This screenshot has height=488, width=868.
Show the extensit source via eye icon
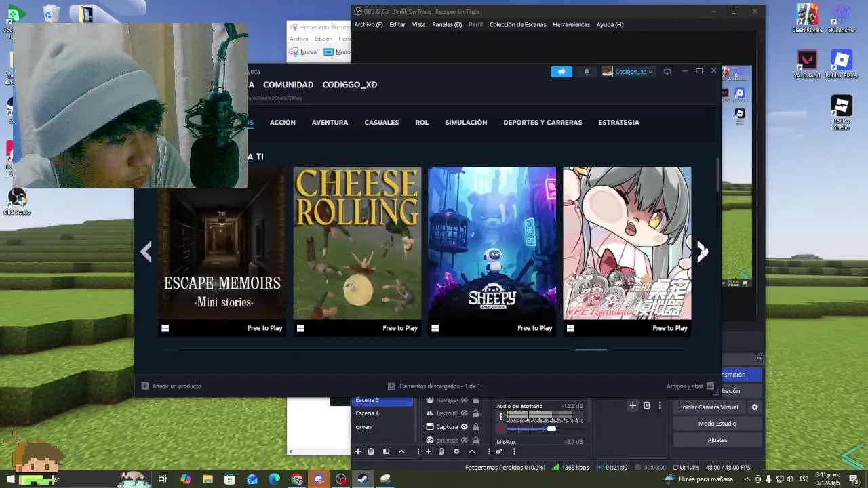tap(465, 441)
